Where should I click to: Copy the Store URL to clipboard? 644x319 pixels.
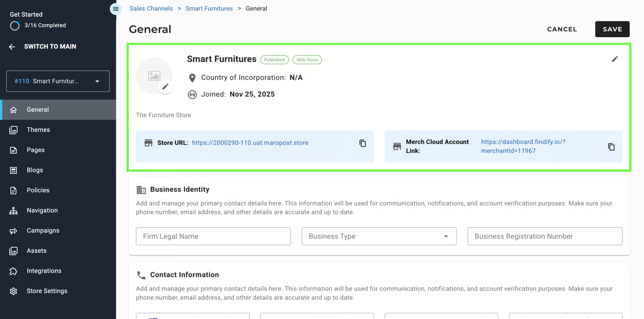(x=362, y=143)
